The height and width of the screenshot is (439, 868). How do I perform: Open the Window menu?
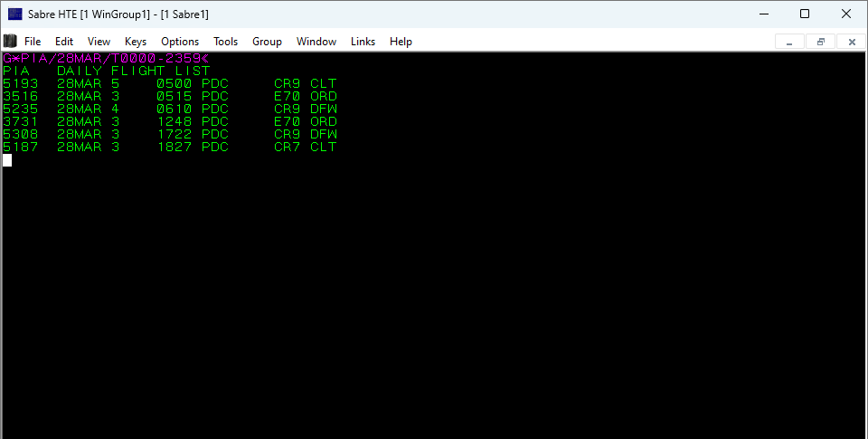(316, 42)
